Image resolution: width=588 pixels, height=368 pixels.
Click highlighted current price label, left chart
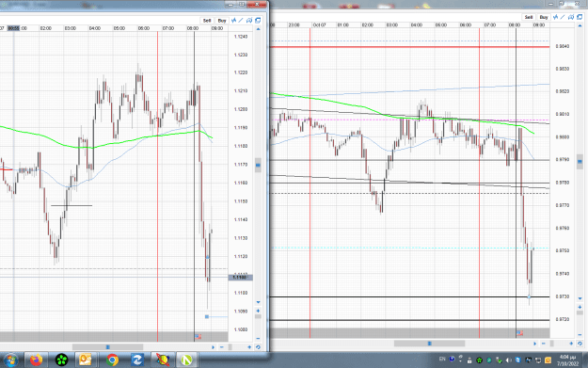pyautogui.click(x=241, y=278)
